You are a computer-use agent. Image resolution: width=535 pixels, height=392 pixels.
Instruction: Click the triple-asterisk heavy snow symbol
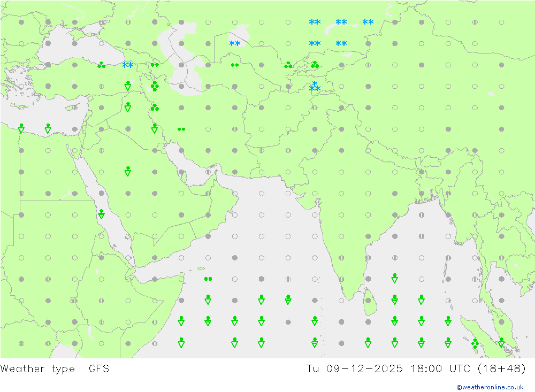pos(315,87)
